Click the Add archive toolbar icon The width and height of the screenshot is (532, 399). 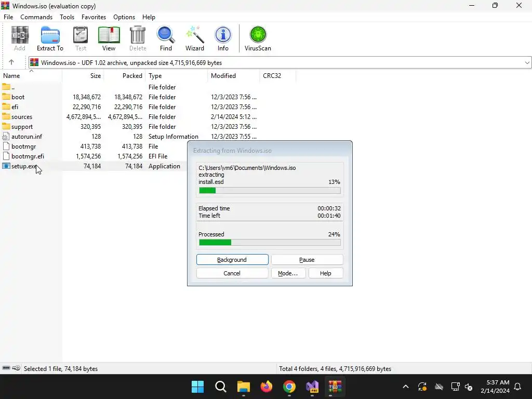click(x=20, y=38)
